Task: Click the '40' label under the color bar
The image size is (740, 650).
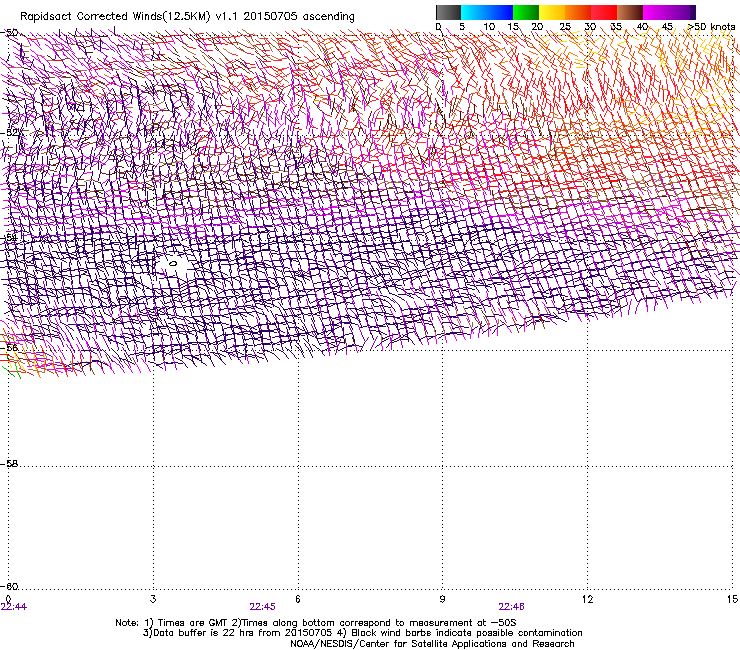Action: pos(643,27)
